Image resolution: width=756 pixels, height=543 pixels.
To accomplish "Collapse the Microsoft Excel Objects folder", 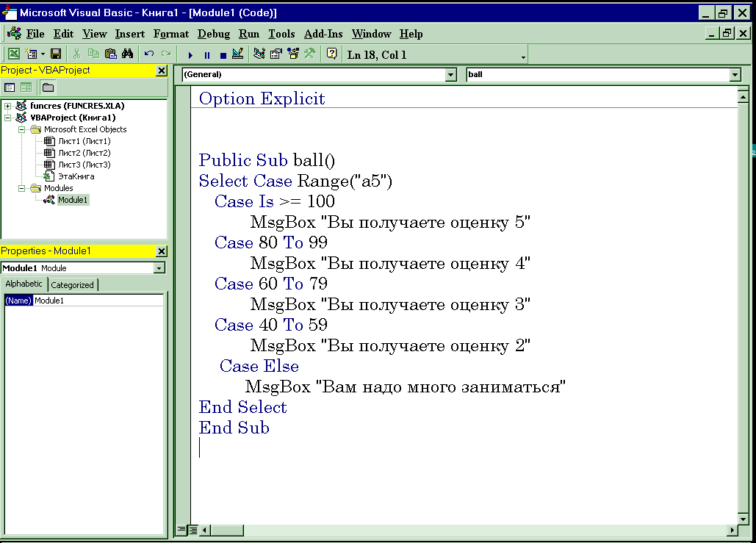I will (22, 129).
